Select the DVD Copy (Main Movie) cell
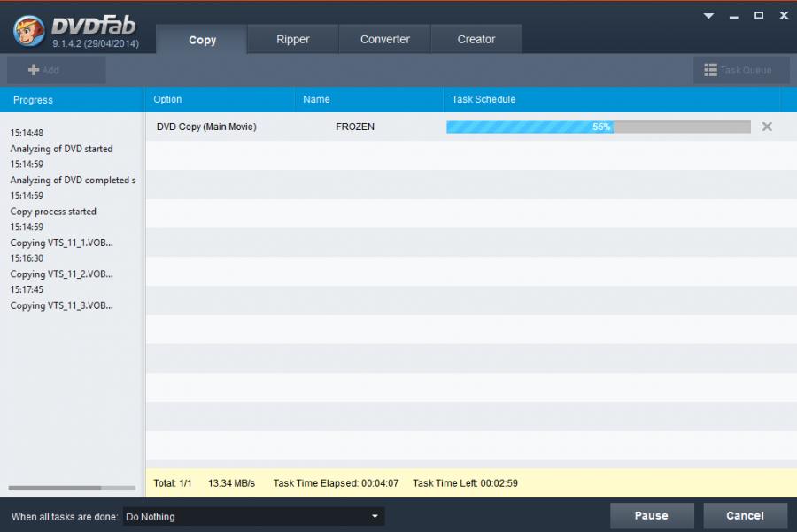This screenshot has width=797, height=532. [206, 127]
